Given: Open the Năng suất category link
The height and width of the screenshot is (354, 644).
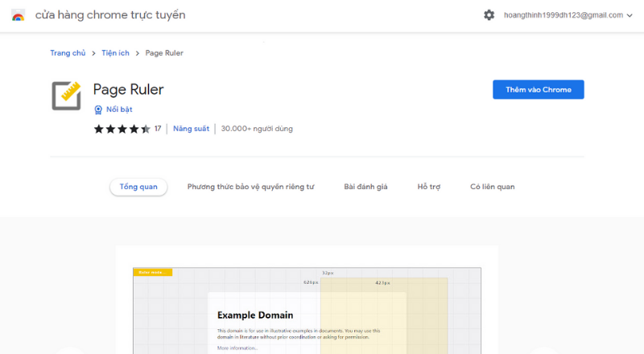Looking at the screenshot, I should tap(191, 129).
